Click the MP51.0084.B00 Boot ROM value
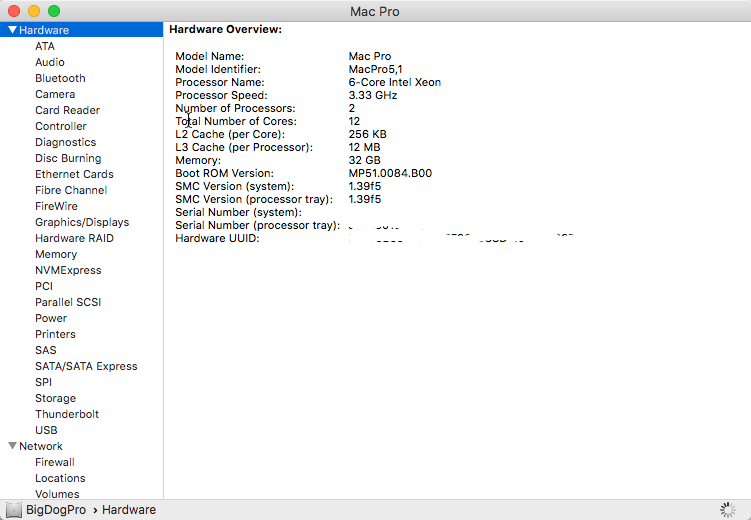 click(x=390, y=173)
